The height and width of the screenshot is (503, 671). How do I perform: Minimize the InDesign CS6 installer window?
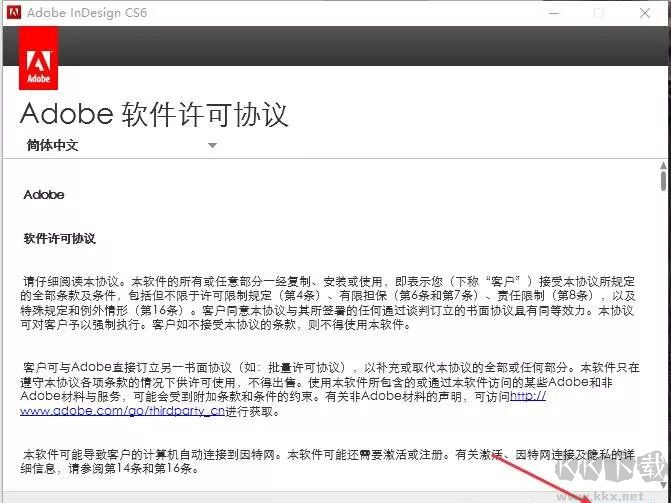[554, 13]
